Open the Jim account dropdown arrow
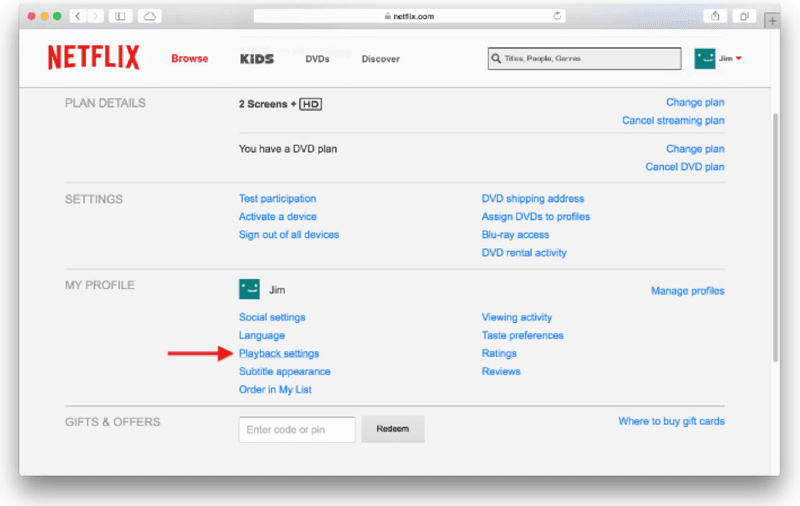 tap(739, 58)
